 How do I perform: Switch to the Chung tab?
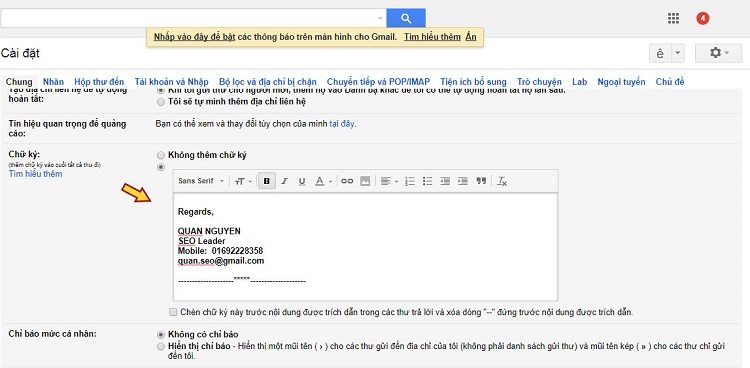(x=19, y=82)
